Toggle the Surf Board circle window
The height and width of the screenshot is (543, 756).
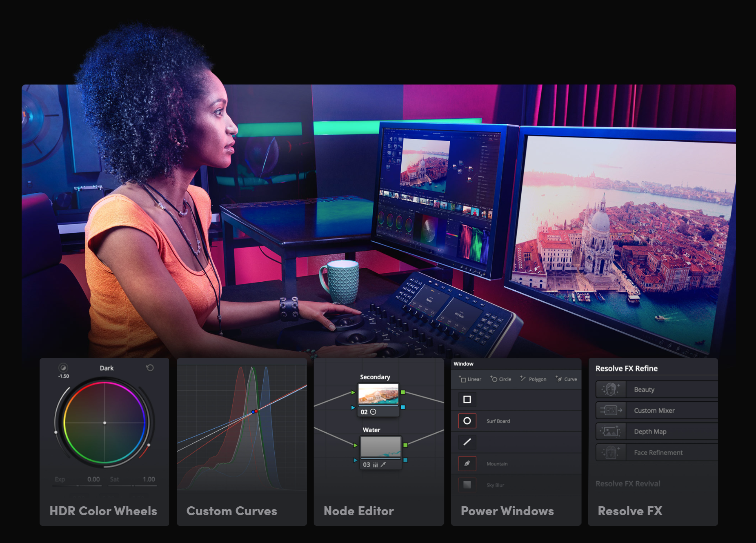click(467, 421)
